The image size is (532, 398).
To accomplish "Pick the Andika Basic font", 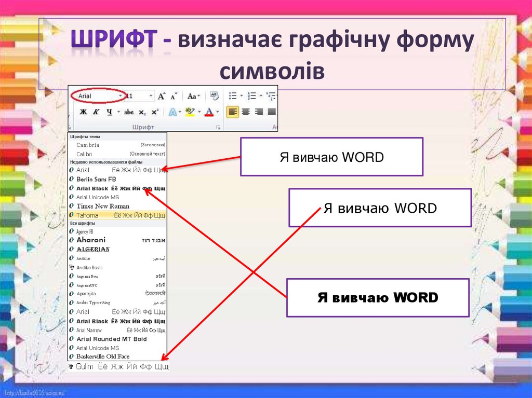I will click(x=117, y=267).
